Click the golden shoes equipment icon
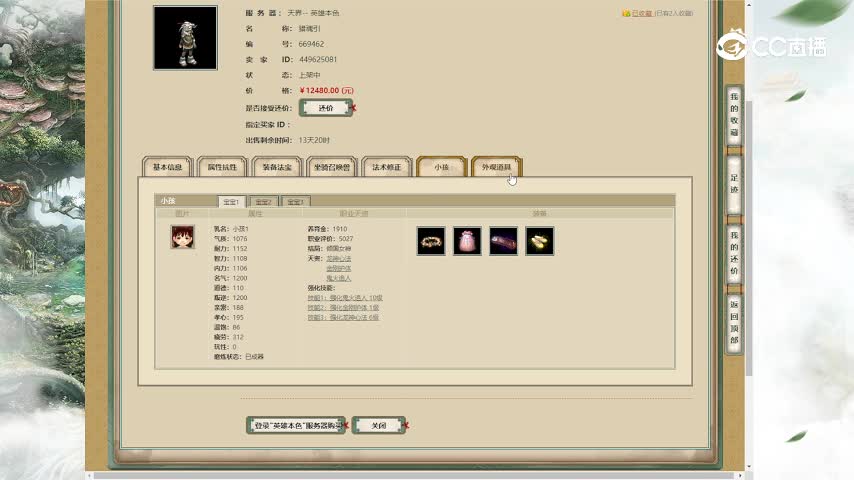854x480 pixels. tap(540, 241)
